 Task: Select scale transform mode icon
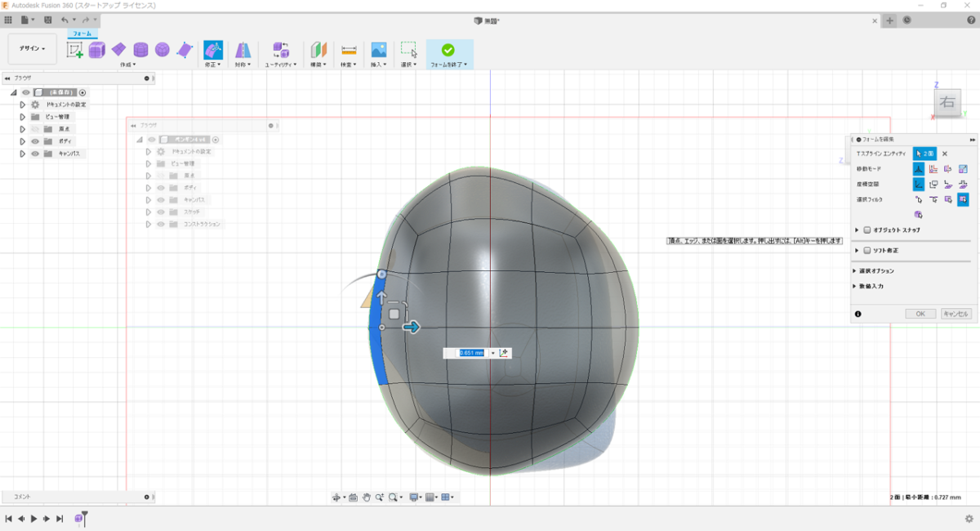click(963, 168)
